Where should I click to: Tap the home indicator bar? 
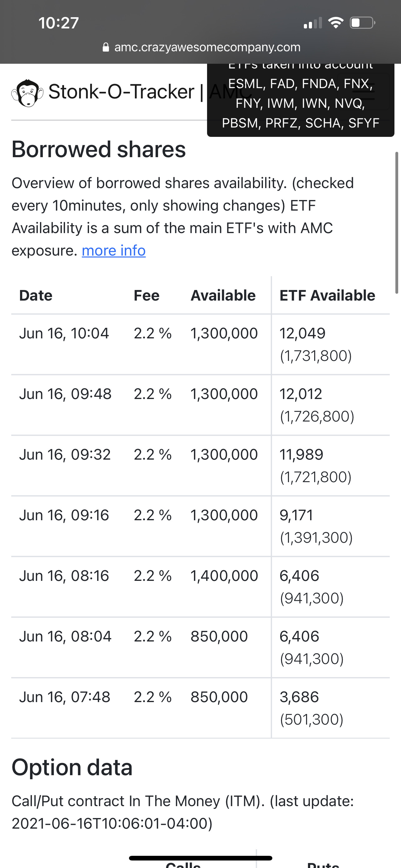click(x=200, y=858)
